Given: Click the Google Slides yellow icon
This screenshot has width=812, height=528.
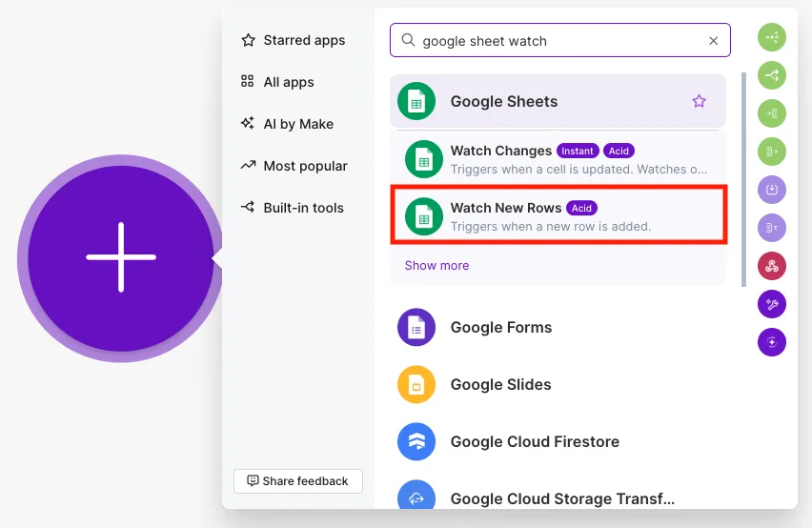Looking at the screenshot, I should 416,384.
